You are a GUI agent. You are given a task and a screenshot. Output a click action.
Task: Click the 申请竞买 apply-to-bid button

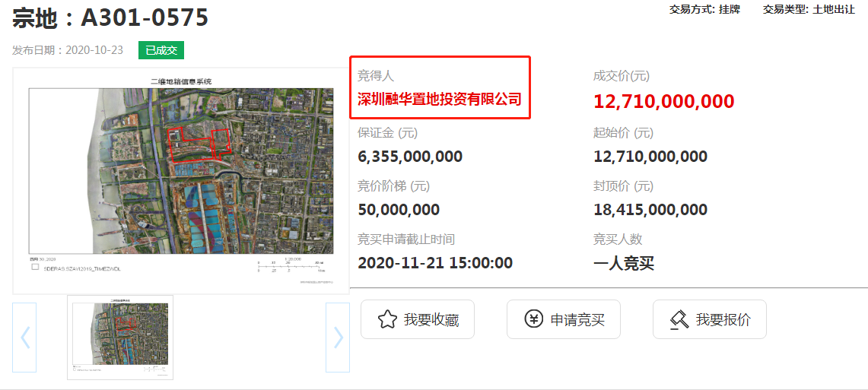(x=564, y=319)
